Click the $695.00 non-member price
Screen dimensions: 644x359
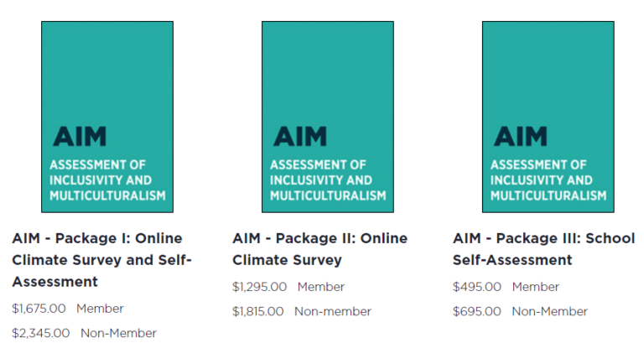(477, 311)
